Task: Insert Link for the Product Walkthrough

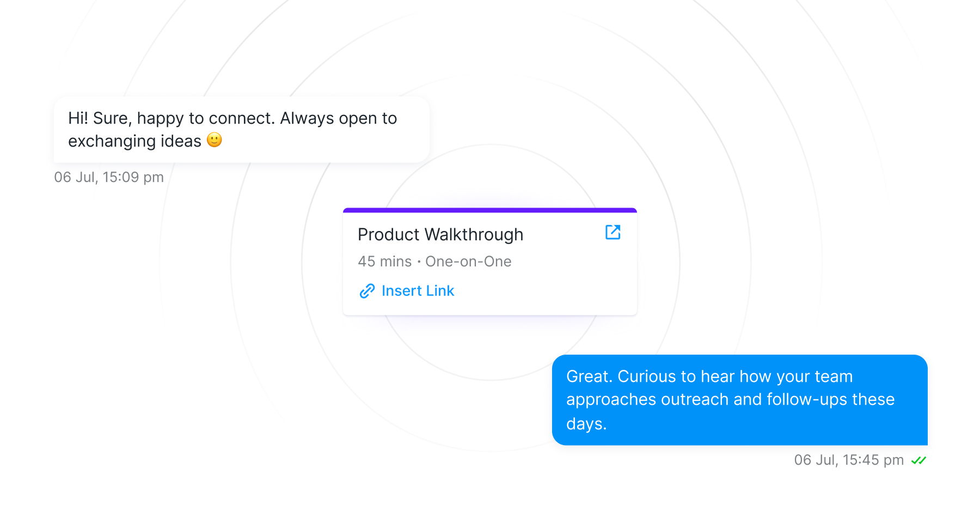Action: 418,291
